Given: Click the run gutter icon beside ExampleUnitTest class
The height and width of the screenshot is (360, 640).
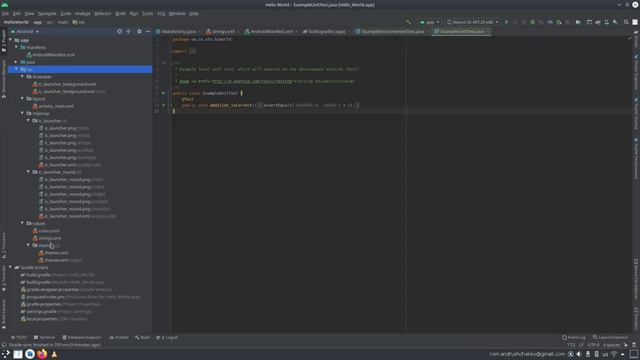Looking at the screenshot, I should [163, 93].
